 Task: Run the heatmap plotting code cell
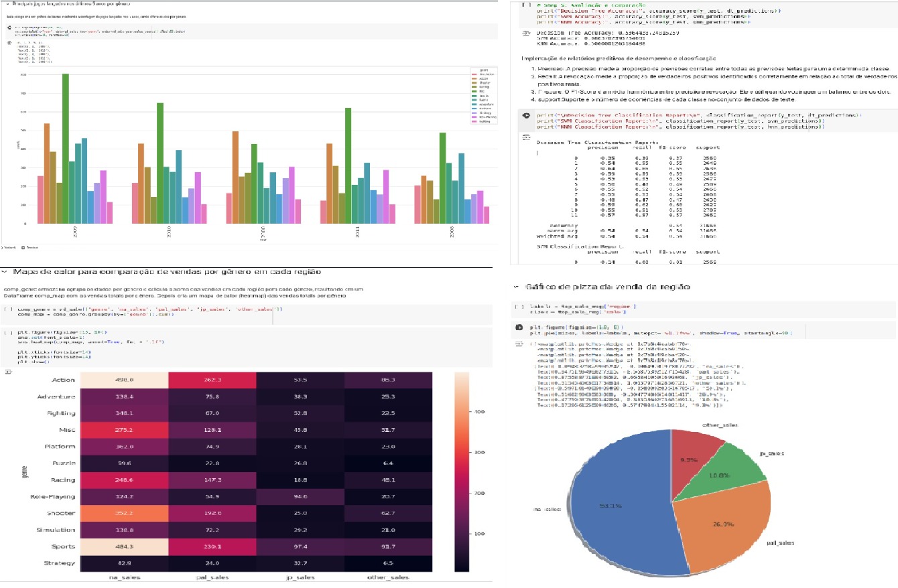point(9,333)
